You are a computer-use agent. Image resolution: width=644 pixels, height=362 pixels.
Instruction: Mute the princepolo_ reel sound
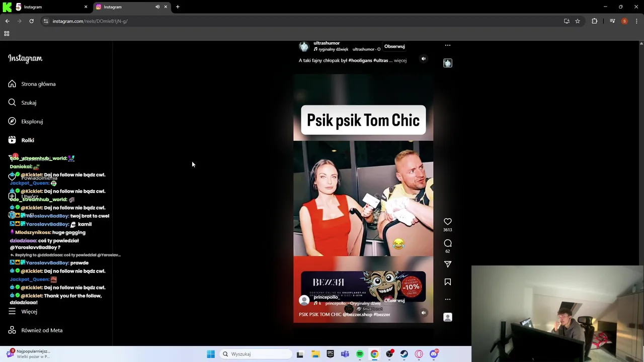pyautogui.click(x=424, y=313)
